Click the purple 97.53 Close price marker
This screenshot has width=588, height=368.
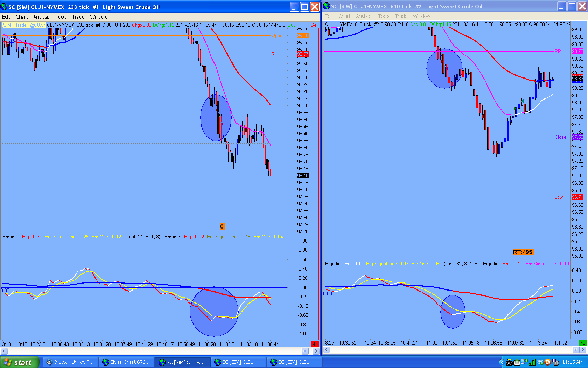point(577,137)
